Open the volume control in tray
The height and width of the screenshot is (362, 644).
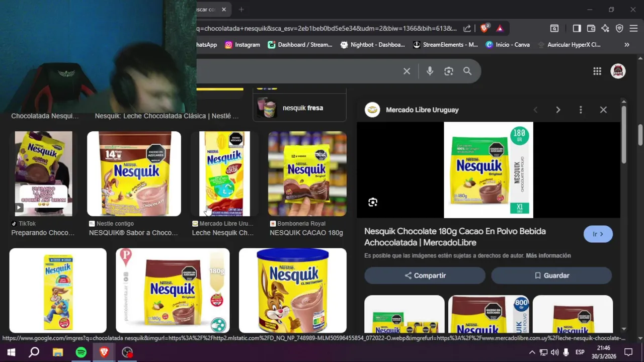coord(554,352)
